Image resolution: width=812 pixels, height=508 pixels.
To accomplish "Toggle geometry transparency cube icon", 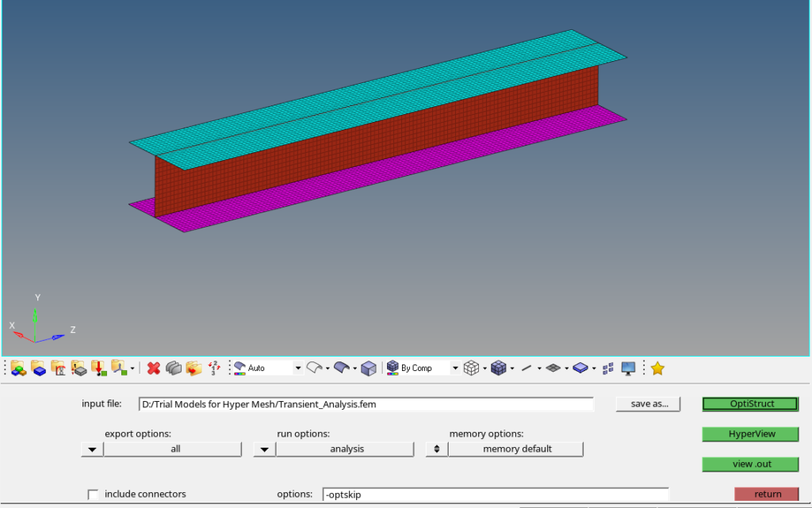I will pos(369,369).
